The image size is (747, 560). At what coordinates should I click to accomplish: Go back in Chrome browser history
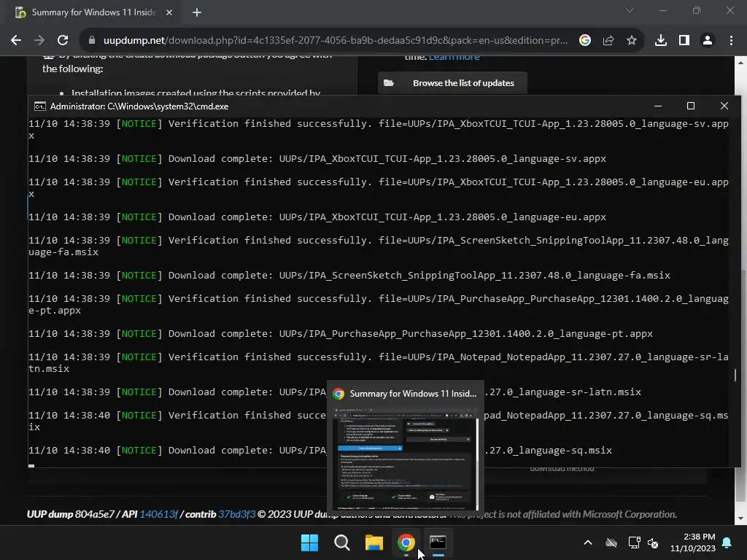(x=16, y=41)
